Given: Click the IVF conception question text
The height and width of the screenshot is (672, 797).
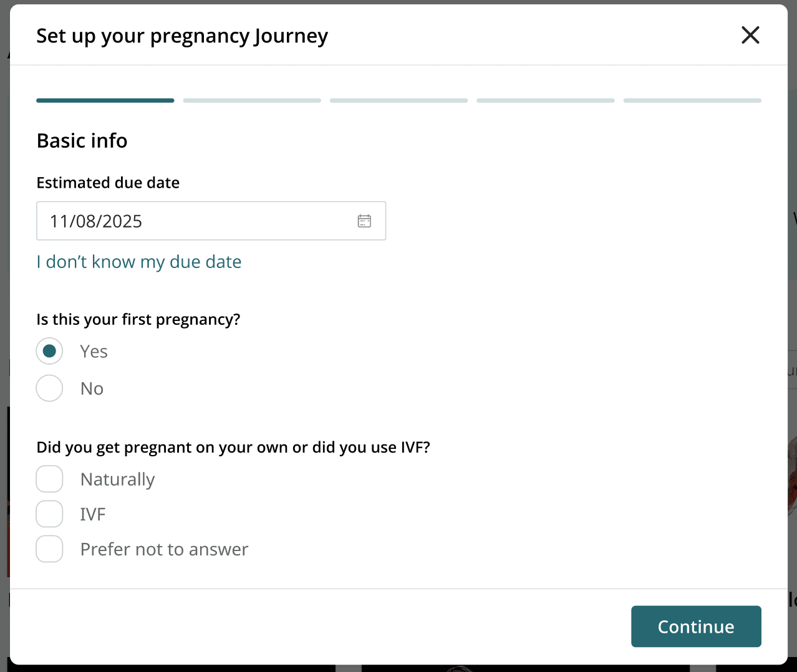Looking at the screenshot, I should tap(233, 448).
